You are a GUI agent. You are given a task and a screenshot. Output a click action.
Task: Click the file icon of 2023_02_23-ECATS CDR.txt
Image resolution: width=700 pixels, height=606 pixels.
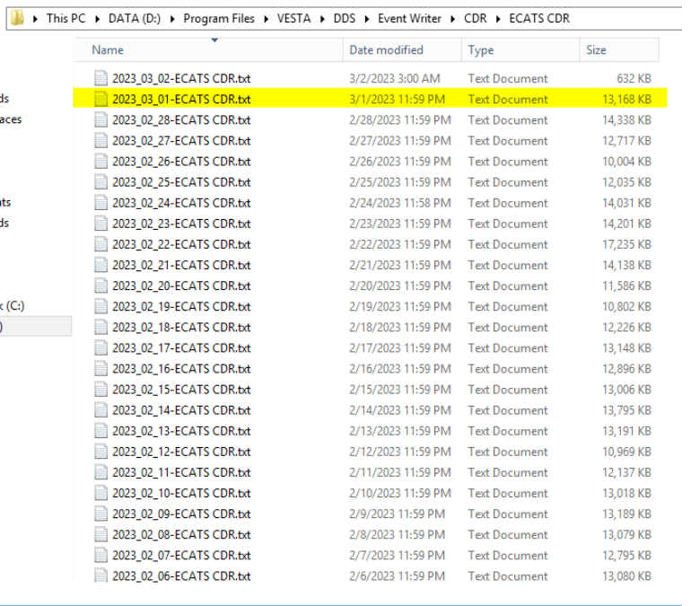(x=101, y=224)
